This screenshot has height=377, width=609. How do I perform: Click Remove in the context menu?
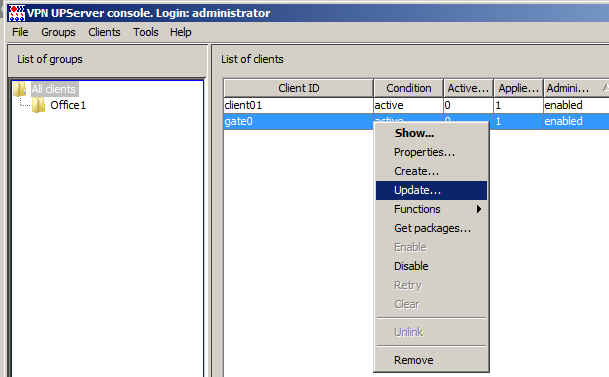tap(431, 360)
